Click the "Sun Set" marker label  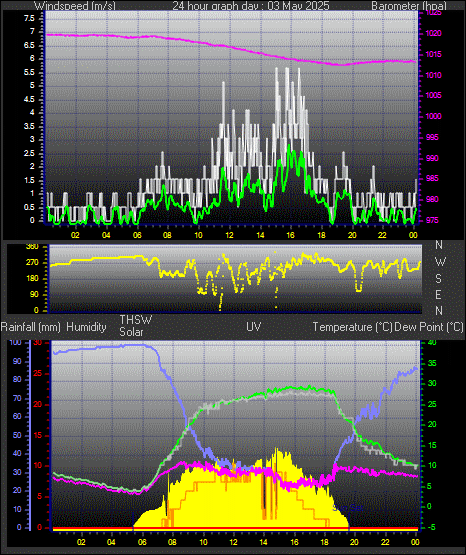point(348,508)
